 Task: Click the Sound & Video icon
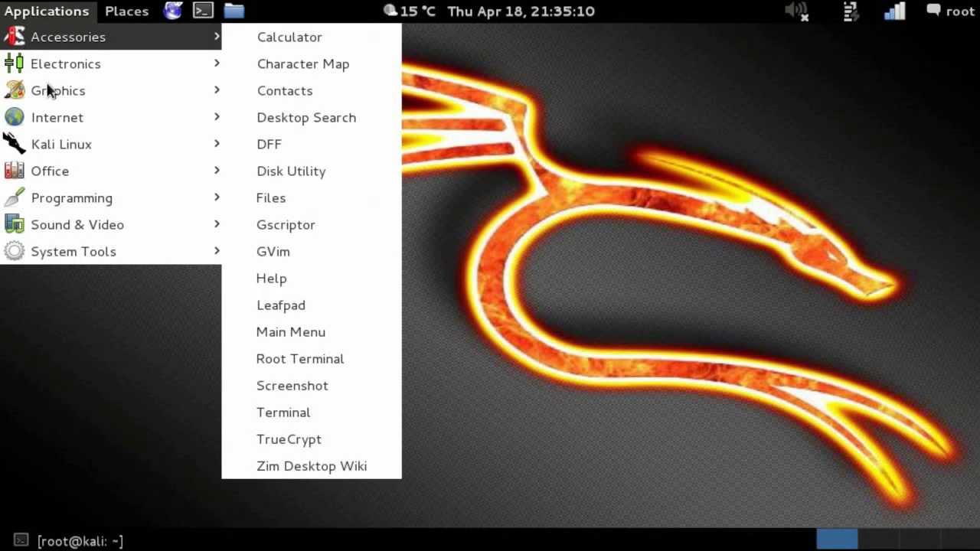[14, 224]
